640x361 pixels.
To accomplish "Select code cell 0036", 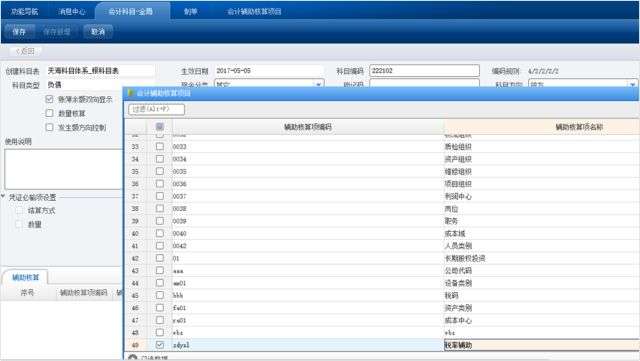I will pyautogui.click(x=308, y=184).
